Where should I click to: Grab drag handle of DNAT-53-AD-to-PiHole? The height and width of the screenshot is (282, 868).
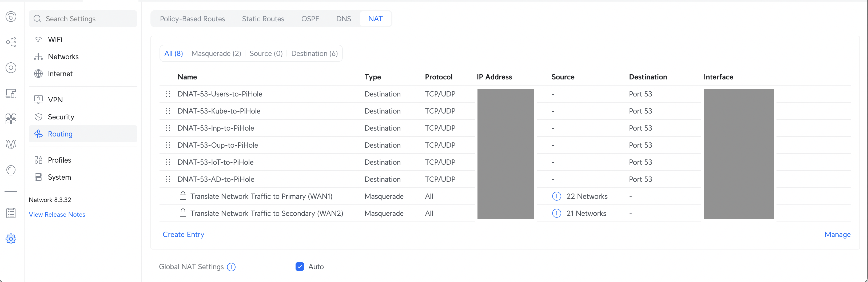[x=168, y=179]
